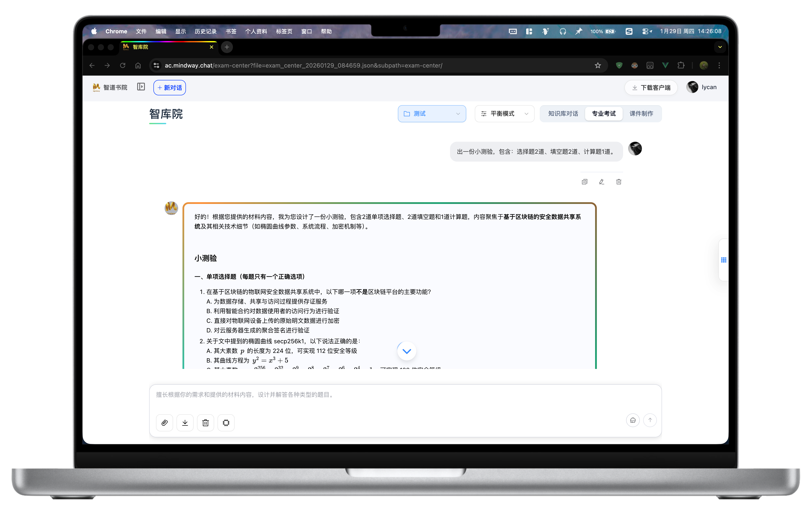Open the blue grid icon on right edge
Image resolution: width=812 pixels, height=513 pixels.
point(724,260)
